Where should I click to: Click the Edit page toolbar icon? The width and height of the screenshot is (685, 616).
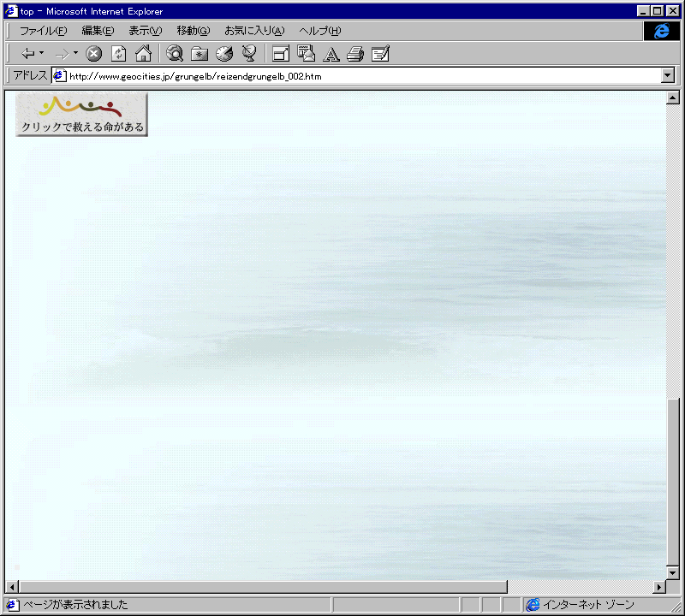[x=380, y=54]
